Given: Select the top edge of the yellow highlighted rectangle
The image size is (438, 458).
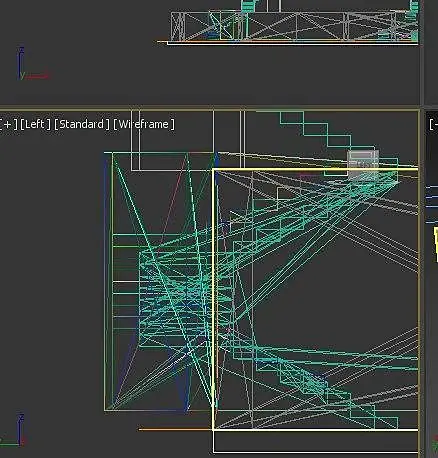Looking at the screenshot, I should point(315,170).
